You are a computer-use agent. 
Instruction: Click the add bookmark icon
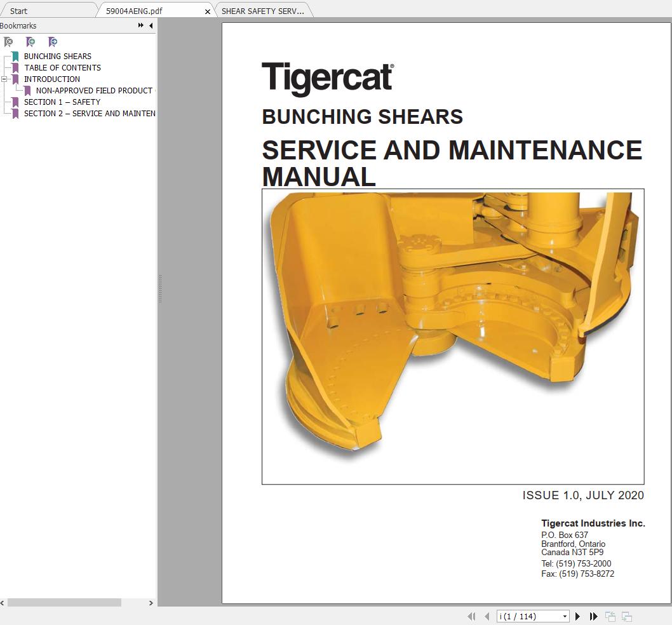[30, 42]
